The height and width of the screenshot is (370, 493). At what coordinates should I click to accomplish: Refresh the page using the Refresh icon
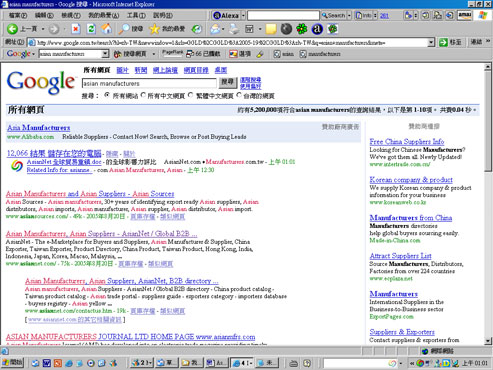click(x=91, y=29)
